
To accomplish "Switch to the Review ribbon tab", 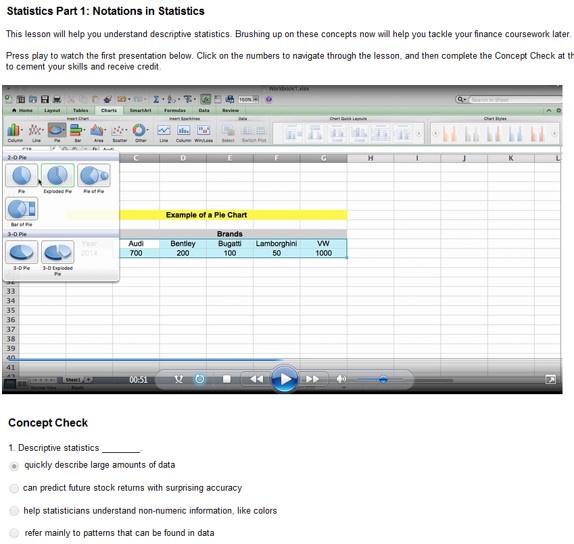I will click(230, 110).
